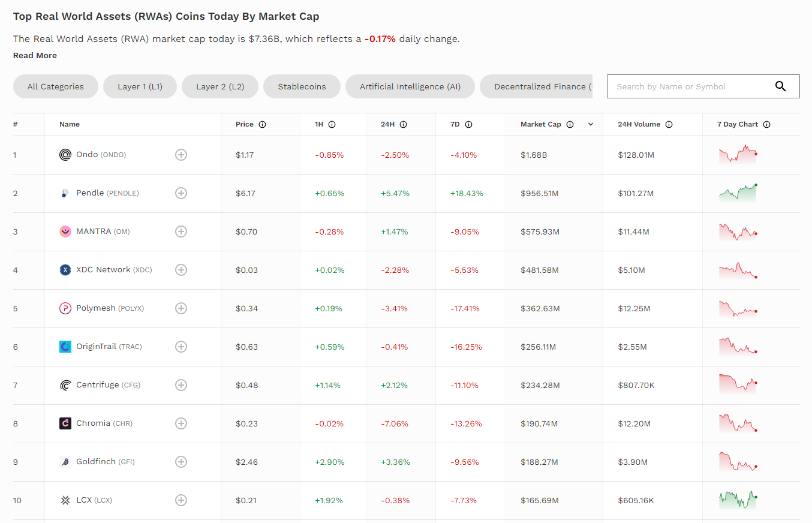Click Centrifuge volume $807.70K
The width and height of the screenshot is (812, 523).
pyautogui.click(x=636, y=385)
